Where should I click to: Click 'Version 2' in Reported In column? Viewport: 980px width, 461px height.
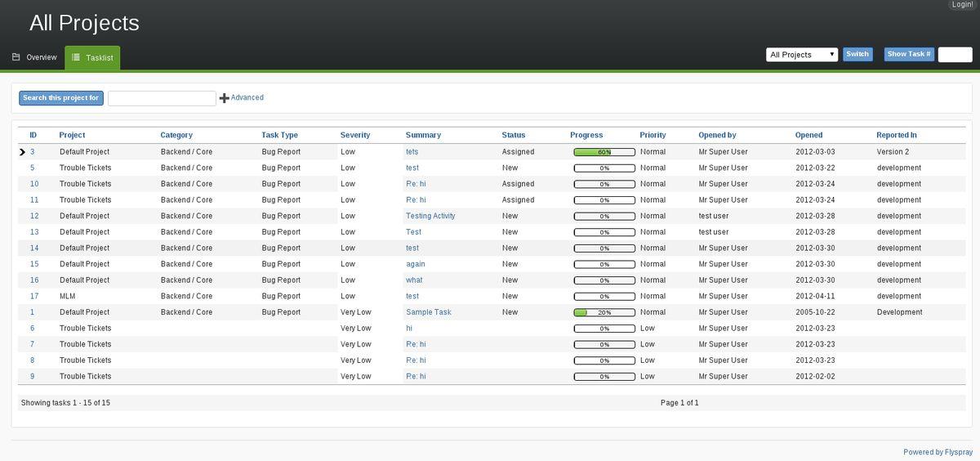(x=893, y=152)
